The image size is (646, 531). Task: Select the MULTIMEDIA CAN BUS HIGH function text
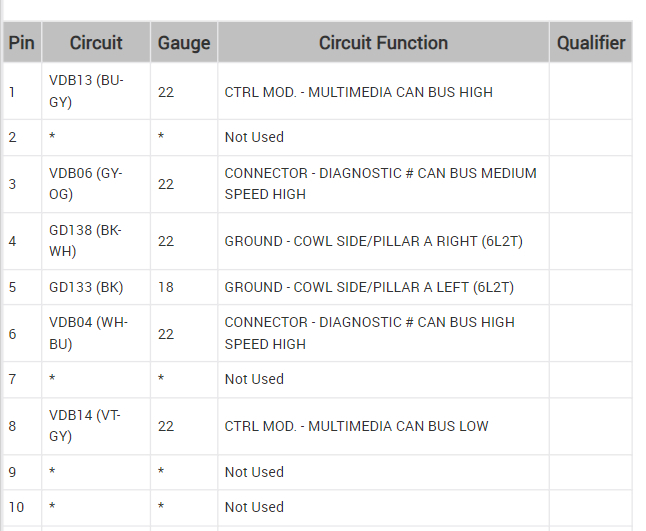pos(358,92)
